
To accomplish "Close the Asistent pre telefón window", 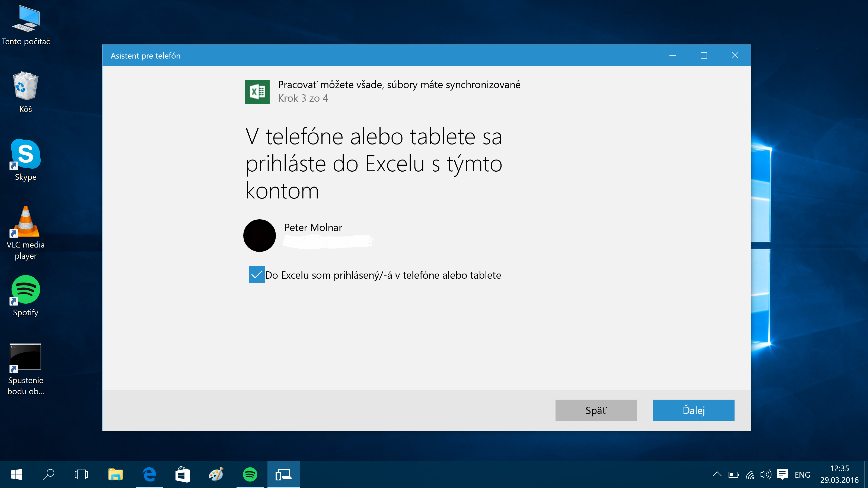I will coord(735,55).
